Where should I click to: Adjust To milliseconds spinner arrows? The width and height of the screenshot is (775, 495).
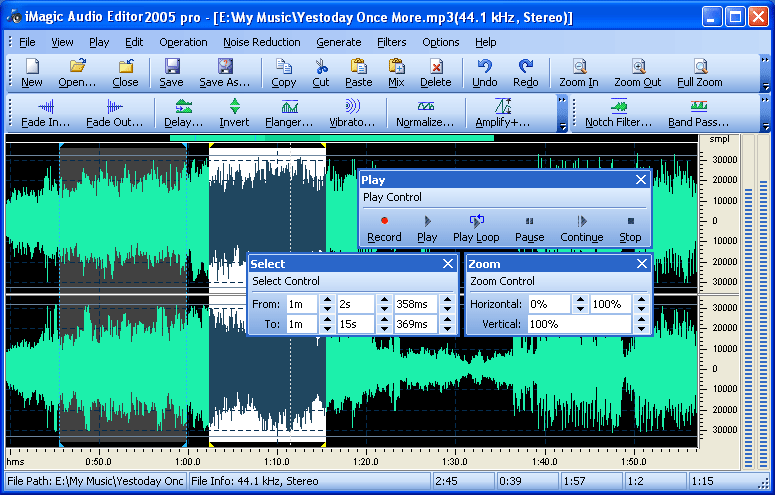447,324
